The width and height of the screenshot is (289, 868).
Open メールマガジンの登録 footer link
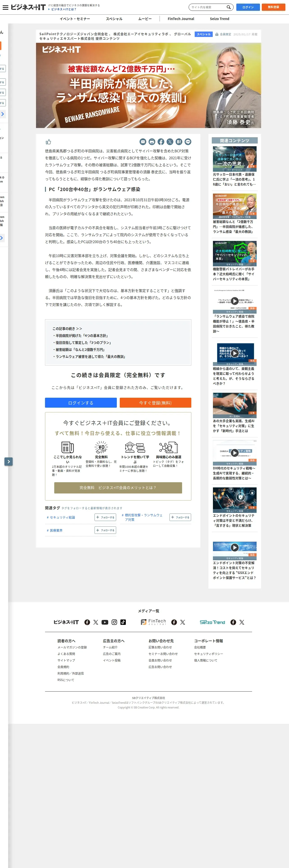(x=72, y=647)
